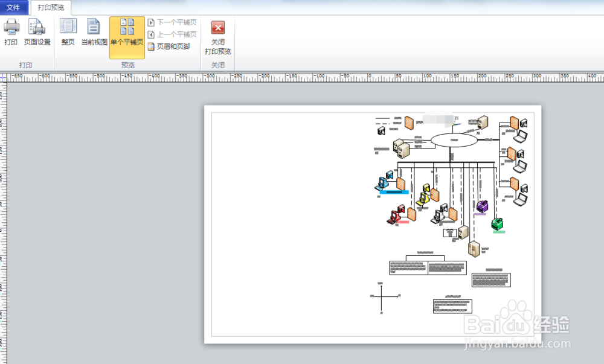Click the purple printer in the diagram

[482, 206]
